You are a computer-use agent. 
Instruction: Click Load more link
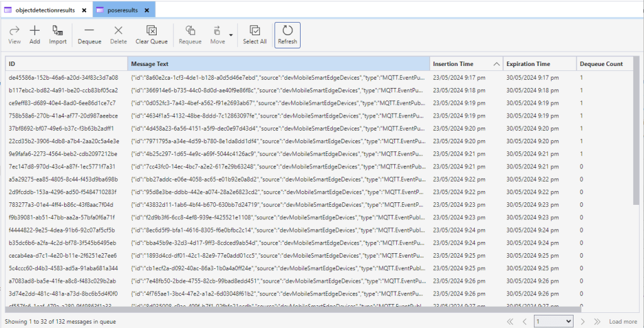(623, 322)
